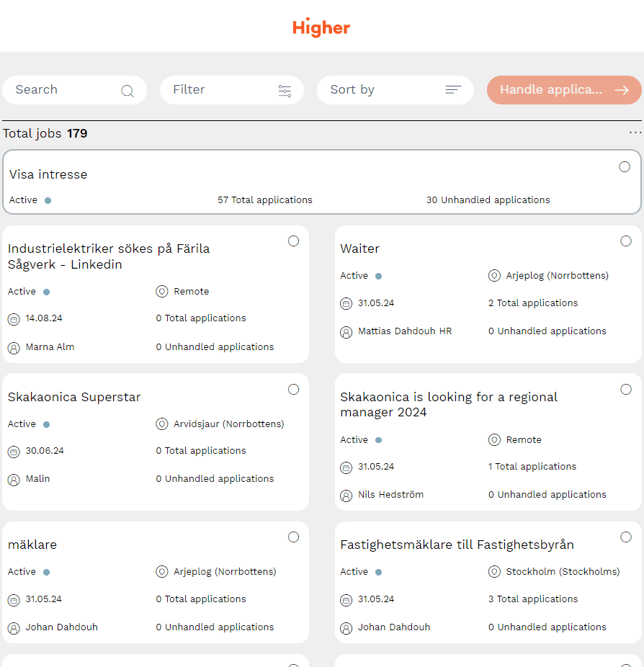Expand the Sort by dropdown

pos(395,90)
